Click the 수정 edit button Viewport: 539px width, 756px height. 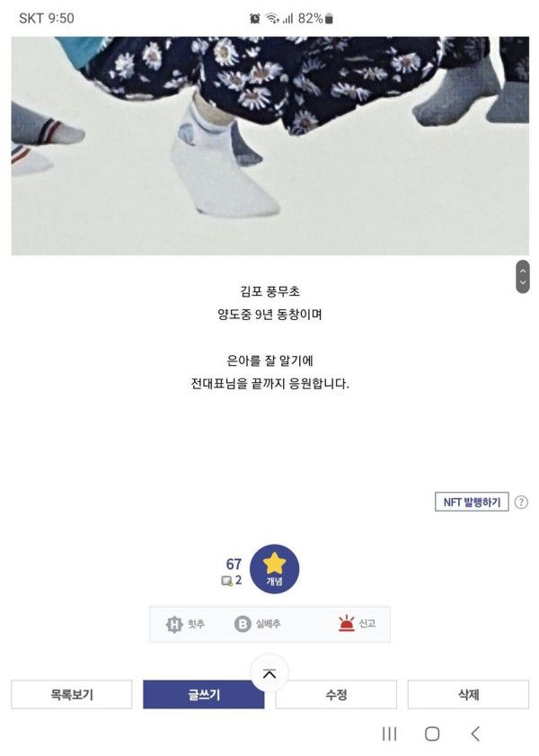click(x=336, y=694)
